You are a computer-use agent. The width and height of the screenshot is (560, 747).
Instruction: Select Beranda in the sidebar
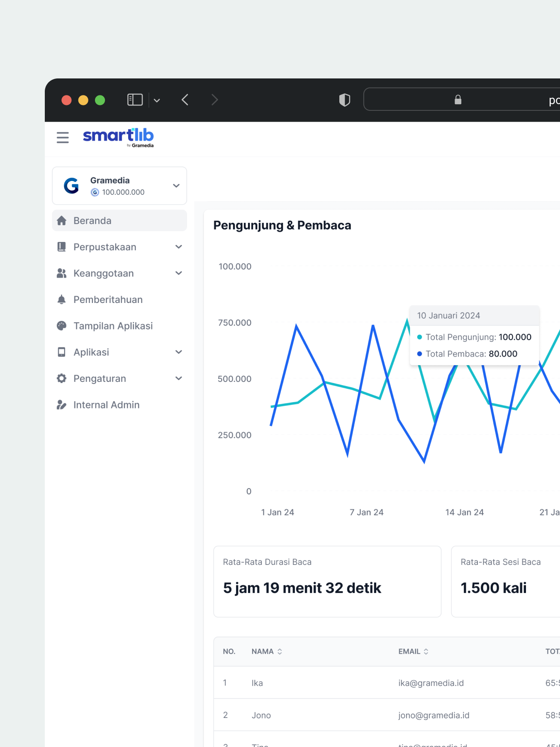[x=119, y=220]
